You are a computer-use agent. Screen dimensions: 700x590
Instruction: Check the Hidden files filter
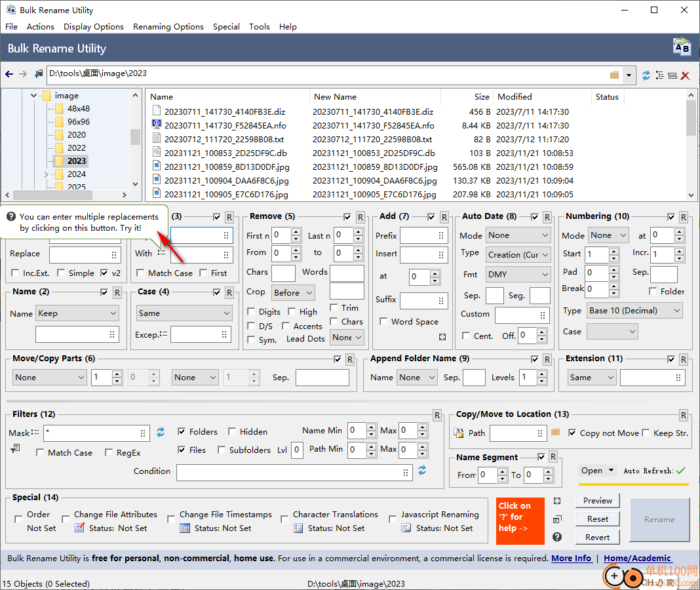[x=232, y=431]
